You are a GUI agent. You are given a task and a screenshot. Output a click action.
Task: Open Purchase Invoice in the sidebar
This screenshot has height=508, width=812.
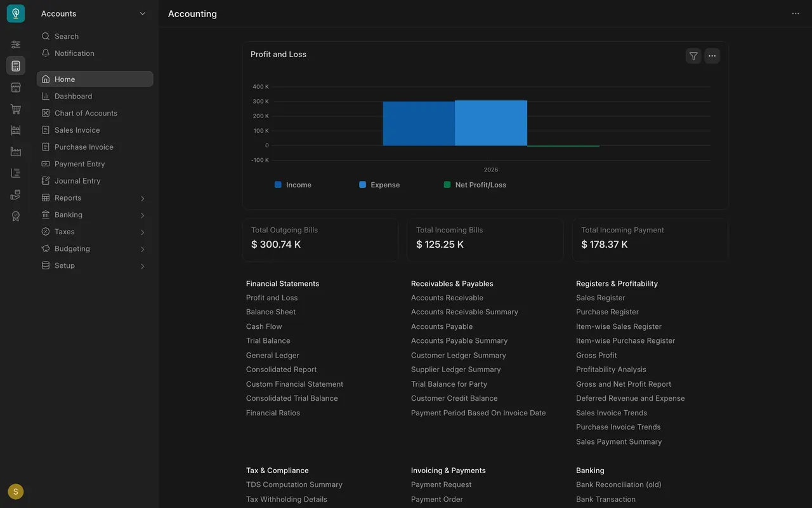point(95,147)
